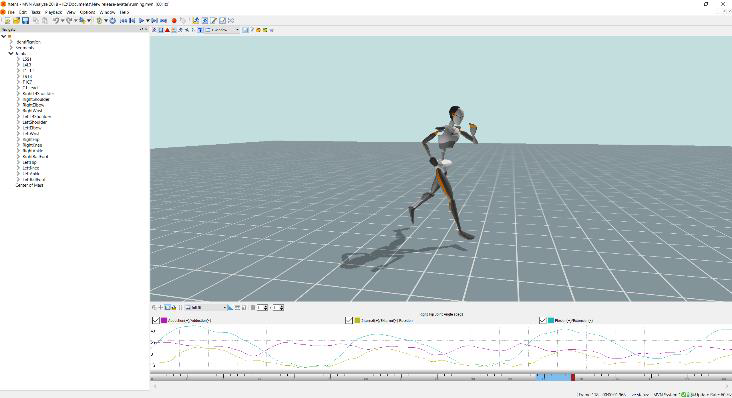Click the crossed arrows icon in main toolbar
The width and height of the screenshot is (732, 398).
(231, 21)
